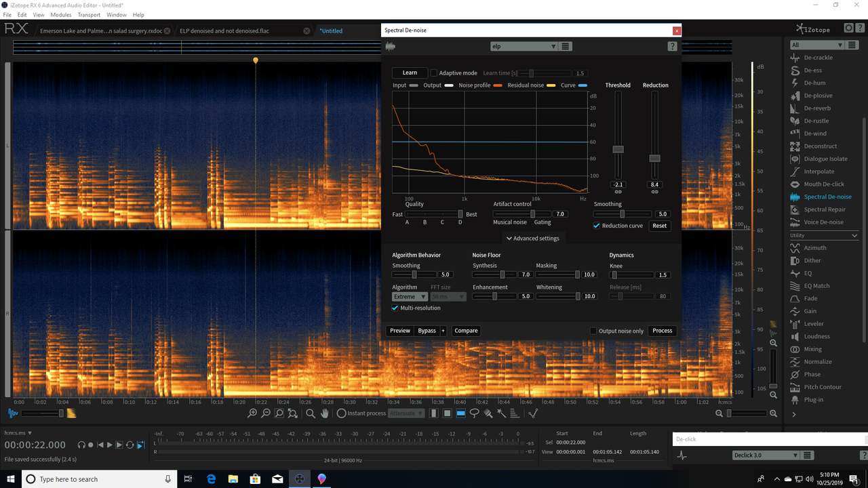
Task: Open the elp preset dropdown
Action: point(524,46)
